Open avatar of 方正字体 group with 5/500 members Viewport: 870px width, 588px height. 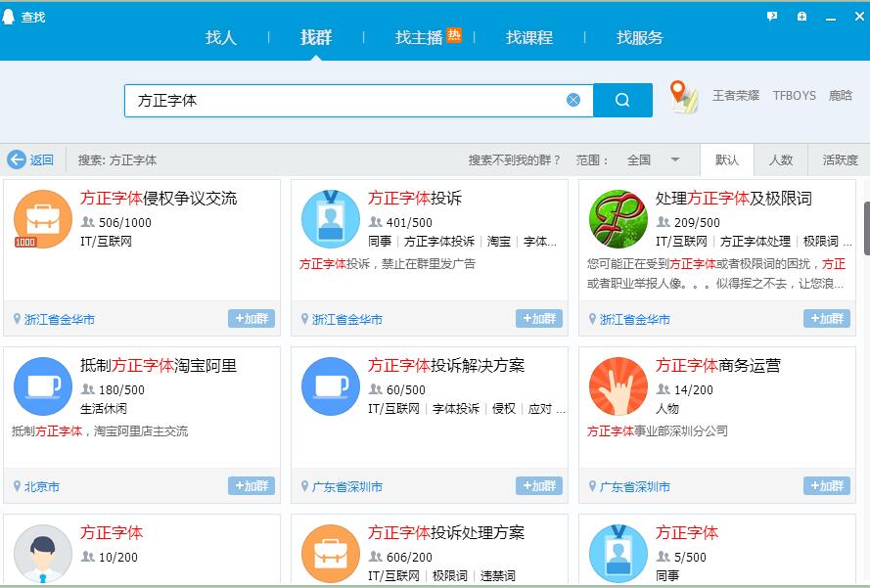tap(618, 554)
